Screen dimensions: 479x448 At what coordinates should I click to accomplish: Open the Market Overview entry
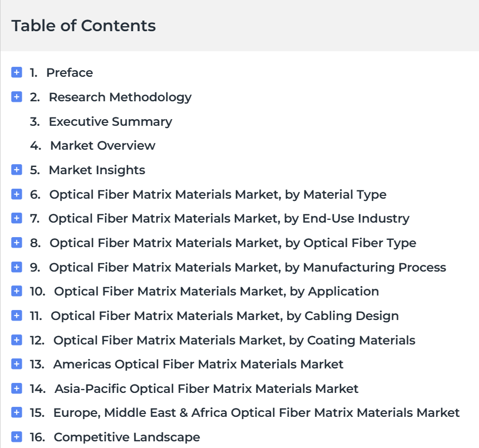(103, 145)
